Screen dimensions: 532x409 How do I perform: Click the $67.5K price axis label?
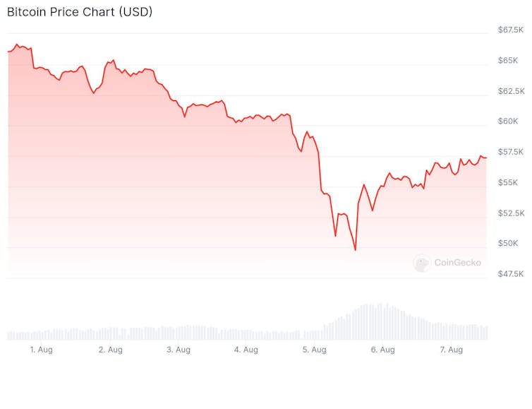tap(511, 30)
